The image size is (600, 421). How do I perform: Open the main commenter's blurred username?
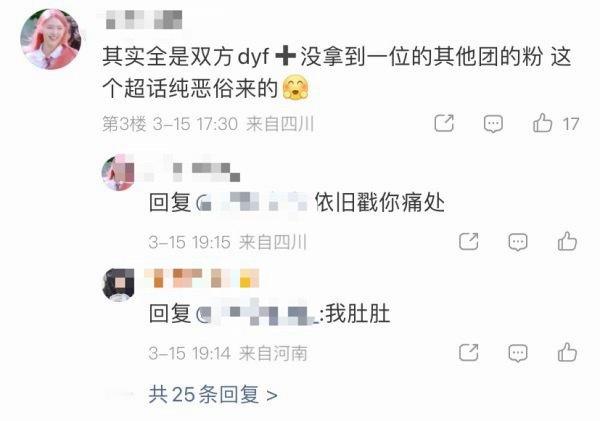tap(143, 20)
